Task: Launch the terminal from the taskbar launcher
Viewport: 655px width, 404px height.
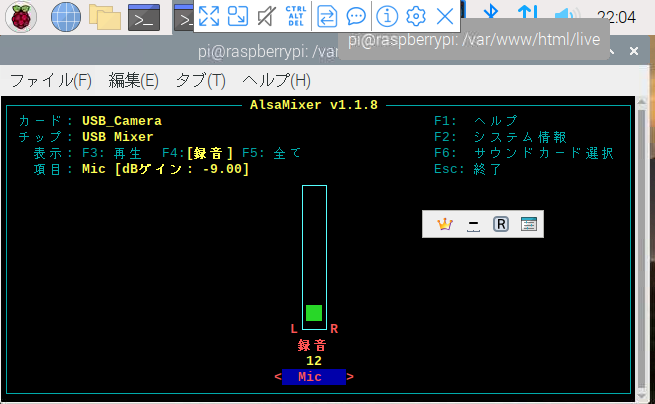Action: click(x=144, y=18)
